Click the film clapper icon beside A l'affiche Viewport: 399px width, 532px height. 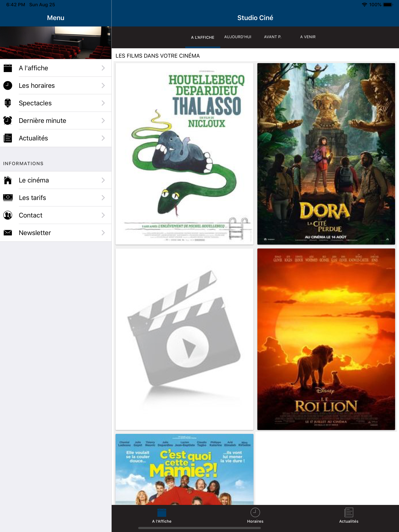point(8,68)
